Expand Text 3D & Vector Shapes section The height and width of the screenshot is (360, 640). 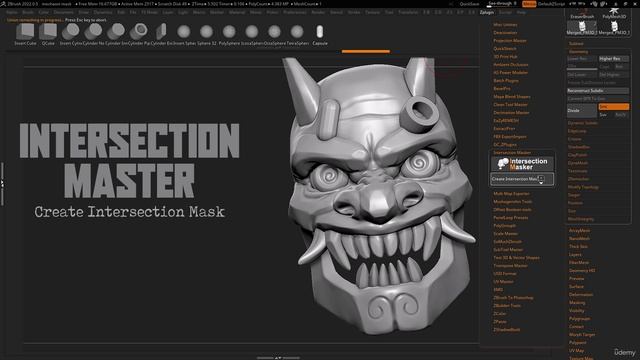click(516, 258)
